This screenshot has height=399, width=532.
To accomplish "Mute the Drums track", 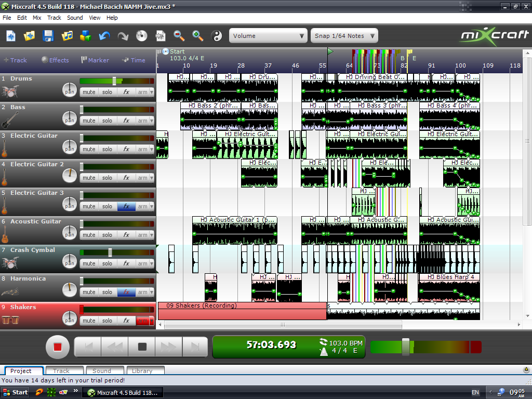I will pyautogui.click(x=89, y=92).
